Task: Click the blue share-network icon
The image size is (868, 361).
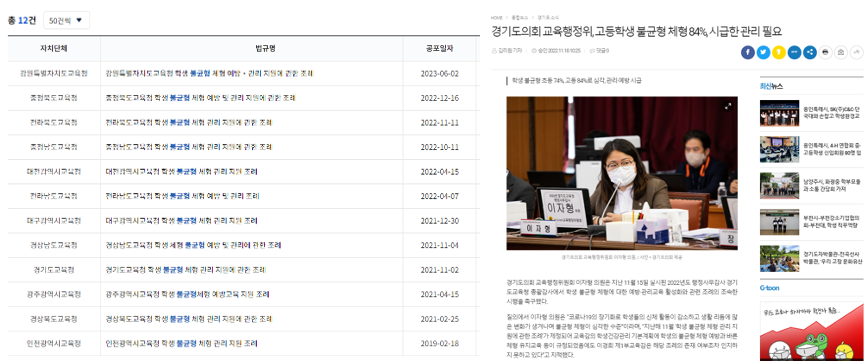Action: 810,53
